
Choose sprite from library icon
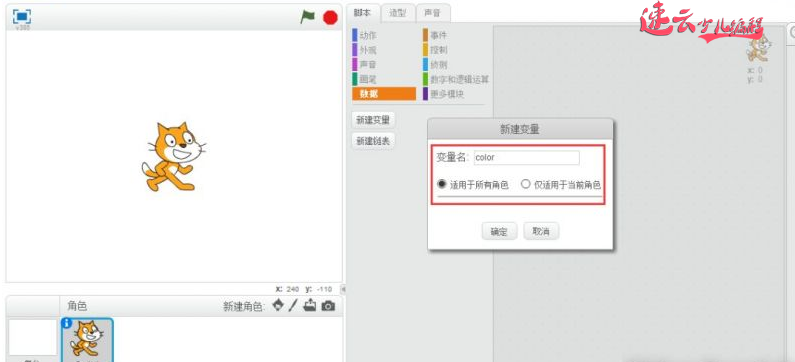(x=278, y=305)
